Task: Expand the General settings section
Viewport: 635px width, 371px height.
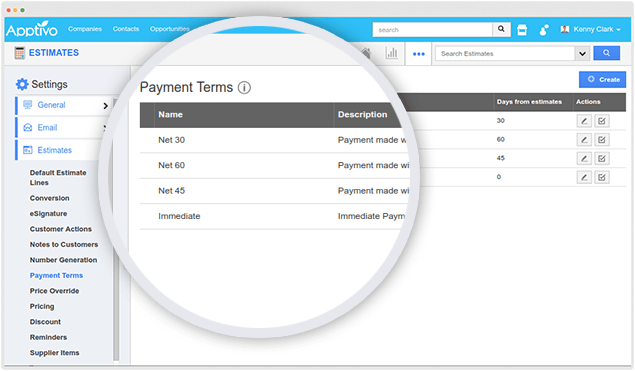Action: pos(64,105)
